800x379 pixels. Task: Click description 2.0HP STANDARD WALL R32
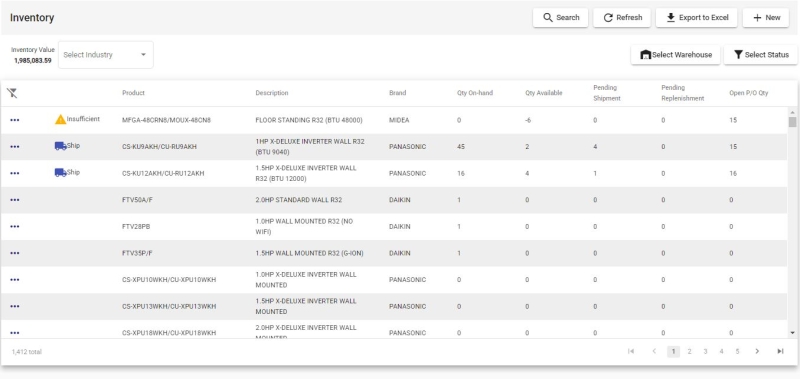(299, 200)
